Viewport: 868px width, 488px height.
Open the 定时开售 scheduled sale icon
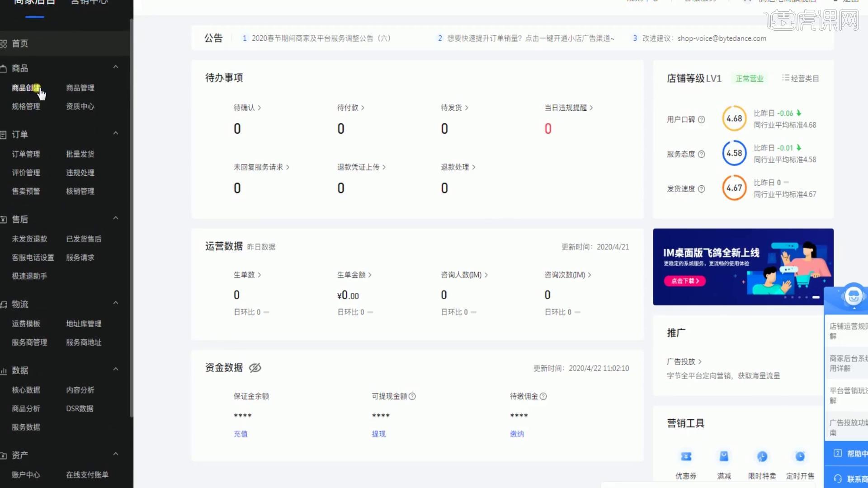(800, 456)
